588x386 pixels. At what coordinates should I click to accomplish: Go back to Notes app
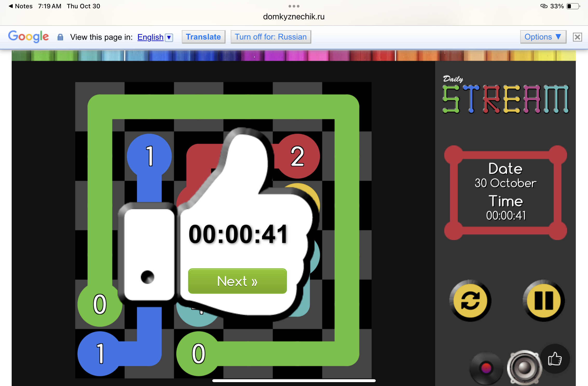[x=21, y=6]
